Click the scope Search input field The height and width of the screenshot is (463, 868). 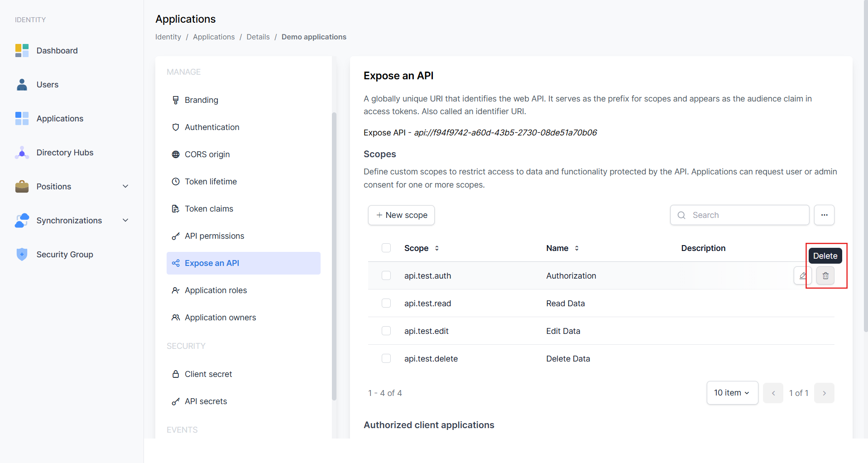[739, 215]
